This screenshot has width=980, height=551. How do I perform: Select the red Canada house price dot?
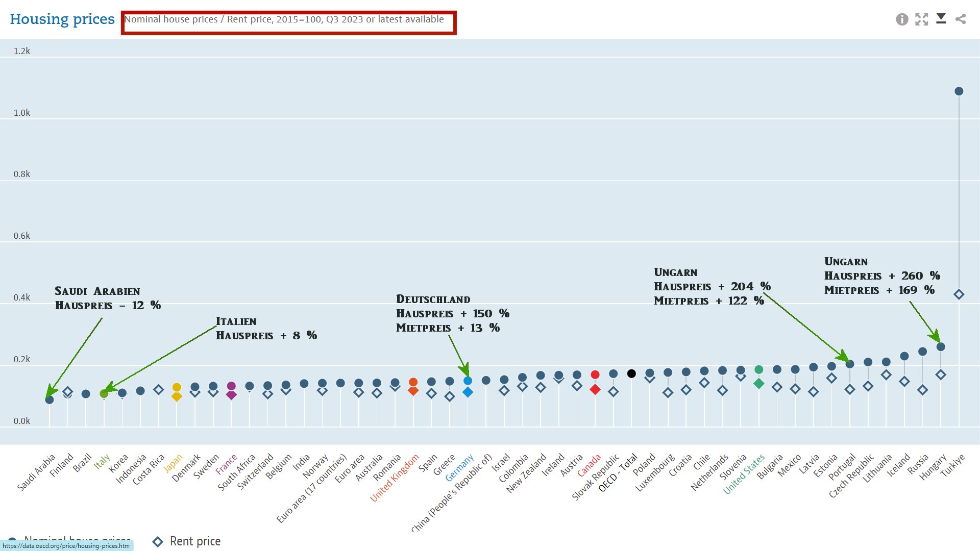point(595,375)
